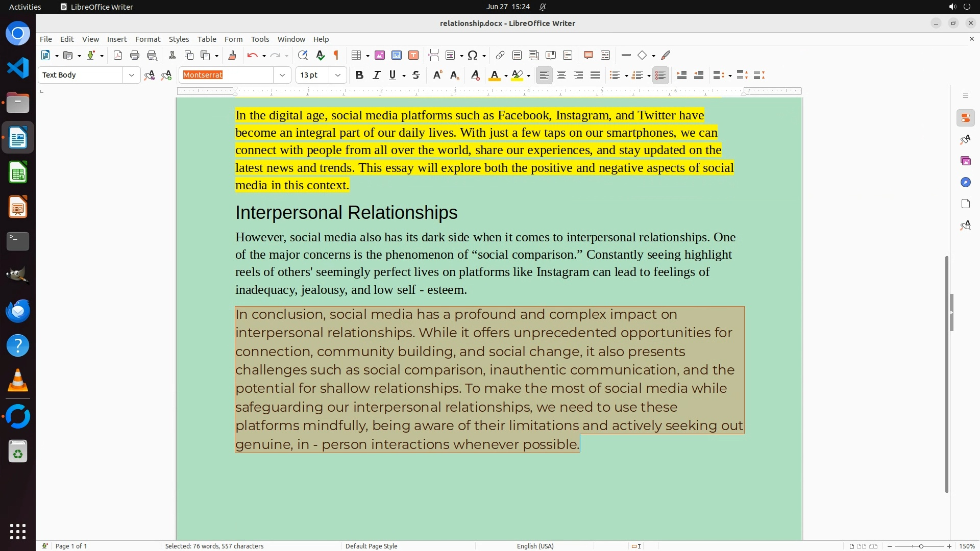Toggle Bold formatting
The height and width of the screenshot is (551, 980).
tap(359, 76)
